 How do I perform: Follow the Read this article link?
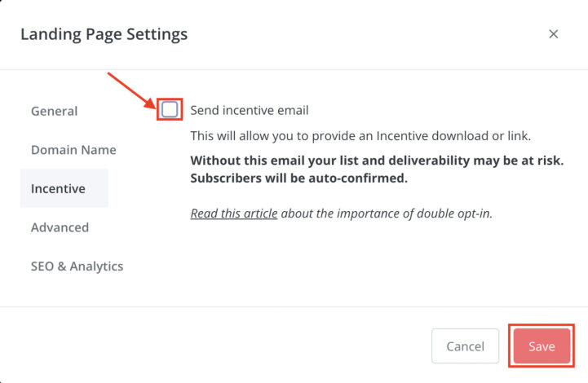point(233,214)
